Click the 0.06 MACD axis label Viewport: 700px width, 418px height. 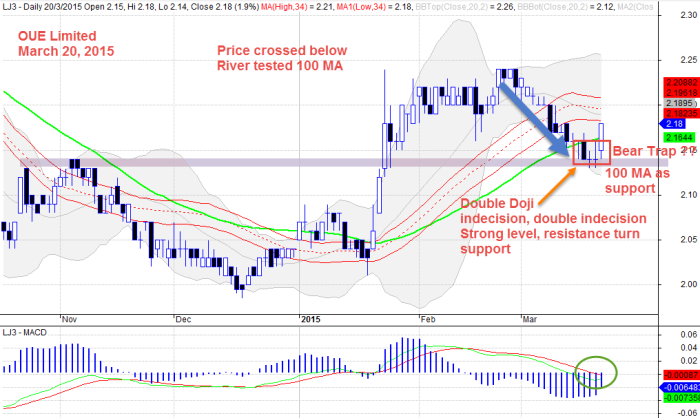689,334
